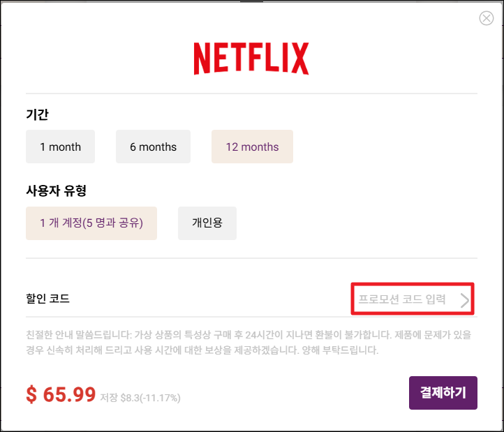Select the 1 month duration option
The width and height of the screenshot is (504, 432).
[61, 147]
